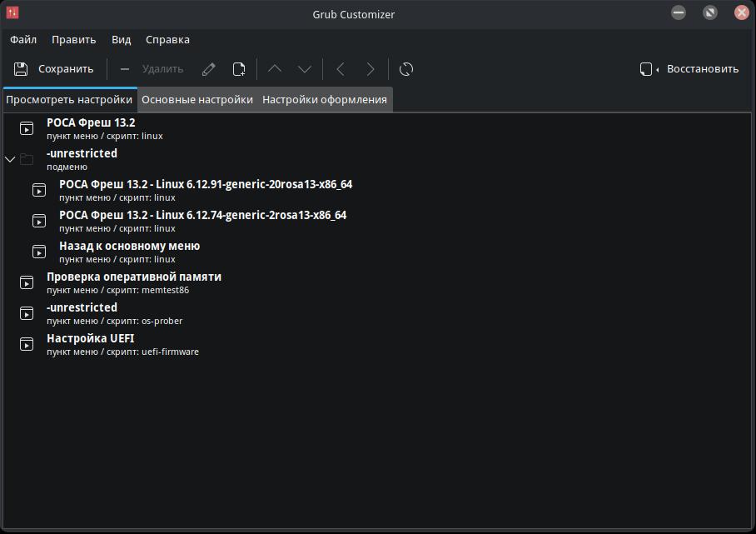
Task: Select the Настройка UEFI entry
Action: click(x=377, y=344)
